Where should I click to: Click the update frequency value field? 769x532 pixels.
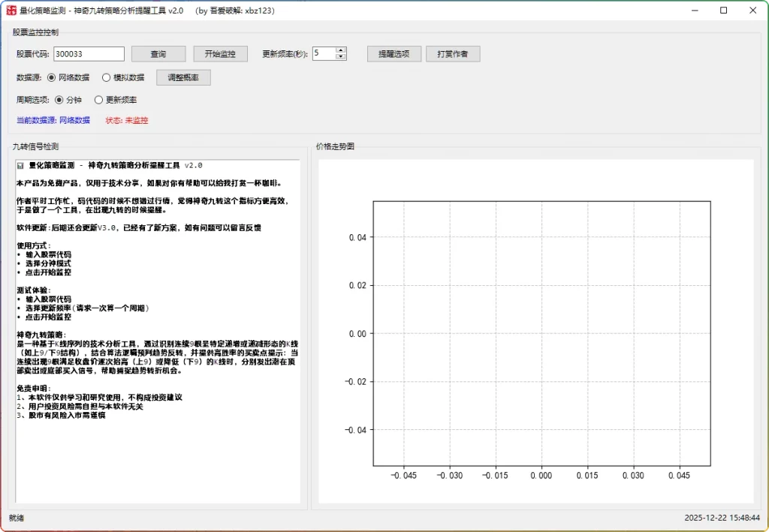pyautogui.click(x=324, y=53)
